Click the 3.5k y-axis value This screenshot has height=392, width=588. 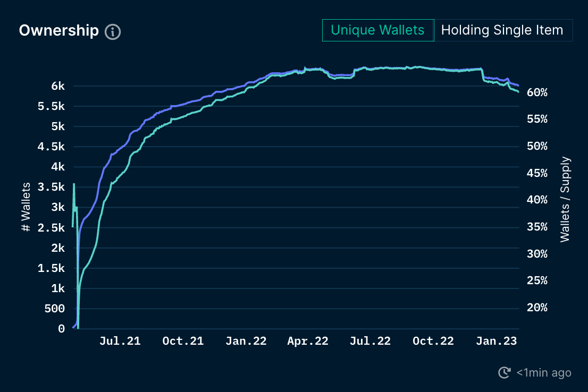pos(51,188)
